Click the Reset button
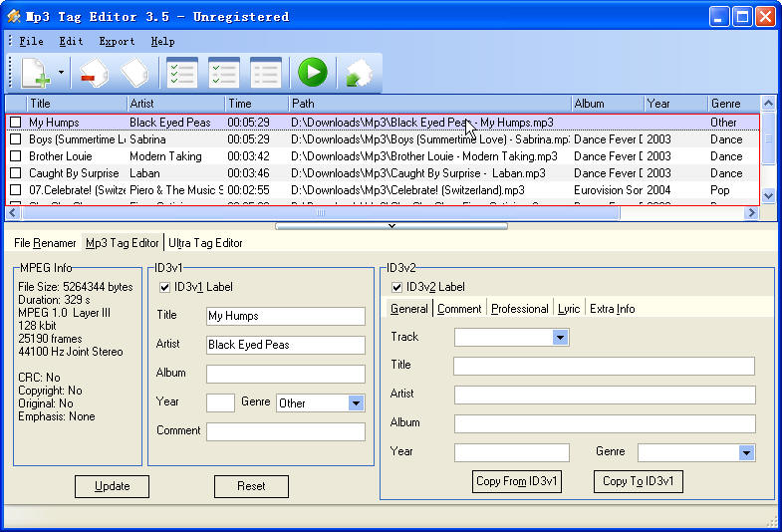This screenshot has height=532, width=782. pos(251,486)
